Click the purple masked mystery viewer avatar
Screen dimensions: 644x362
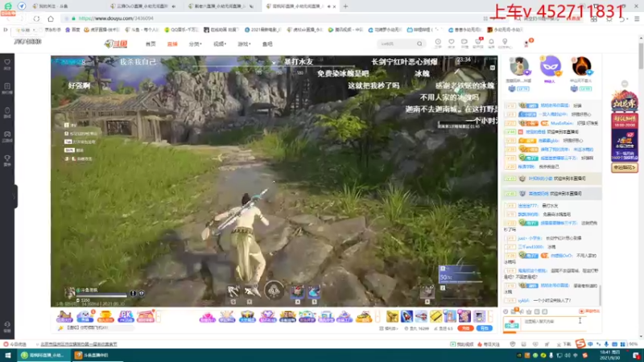coord(551,66)
